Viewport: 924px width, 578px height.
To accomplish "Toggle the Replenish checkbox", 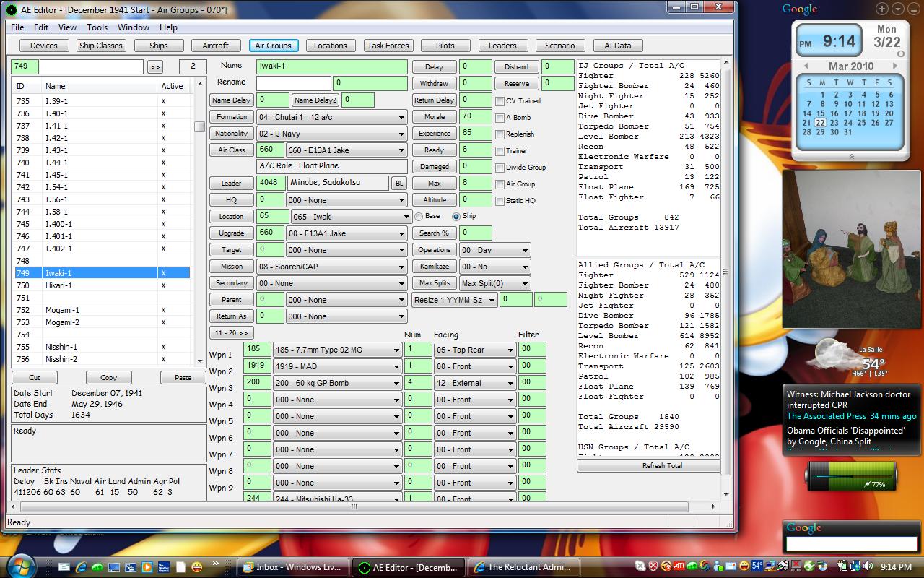I will pyautogui.click(x=500, y=134).
